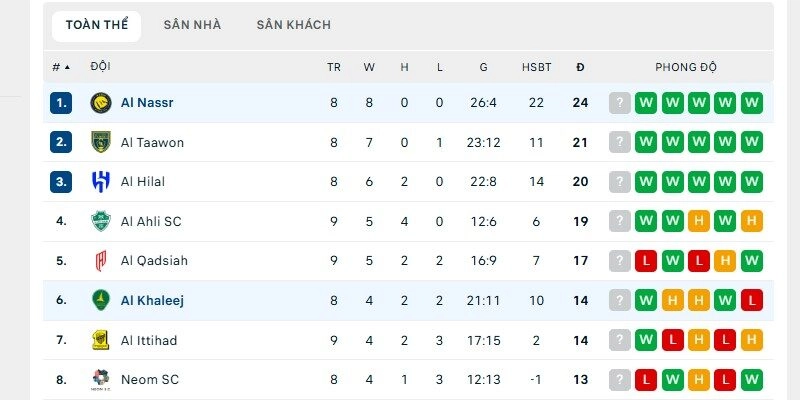Viewport: 800px width, 400px height.
Task: Sort table by the # rank column
Action: (x=61, y=67)
